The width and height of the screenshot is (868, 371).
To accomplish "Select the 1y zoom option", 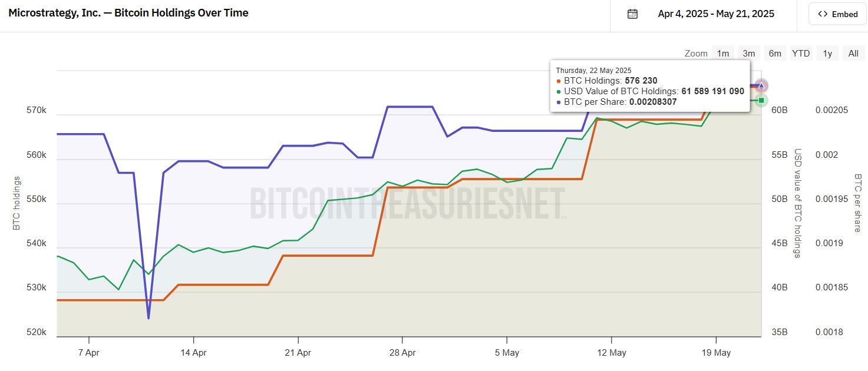I will 827,54.
